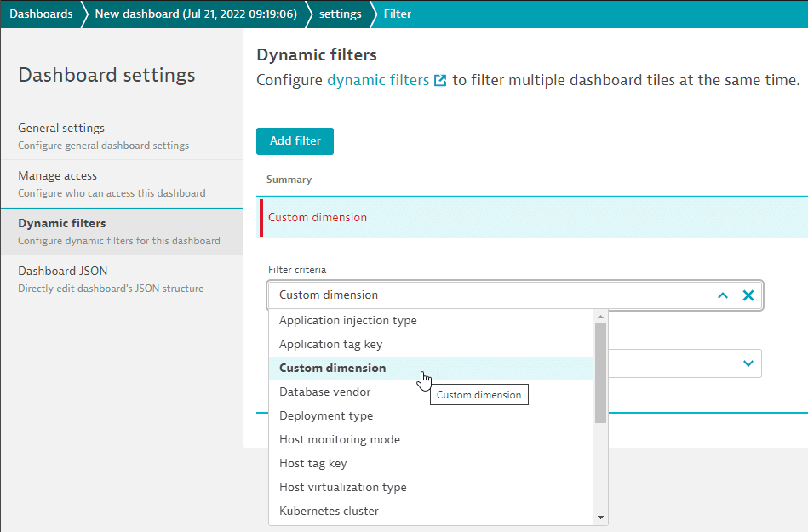Select Application injection type option

pos(348,321)
